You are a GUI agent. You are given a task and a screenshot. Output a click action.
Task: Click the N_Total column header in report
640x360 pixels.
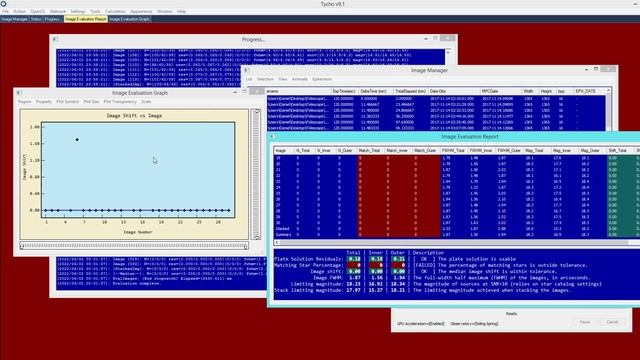(304, 151)
